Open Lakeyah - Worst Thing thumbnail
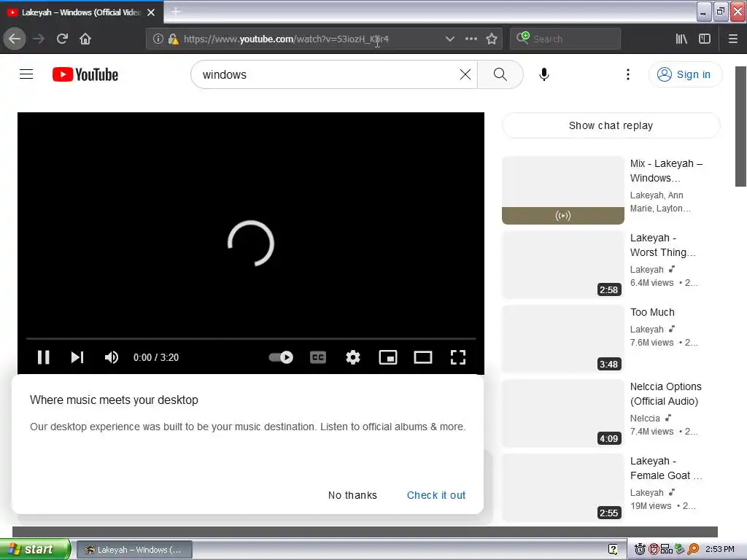 (563, 264)
